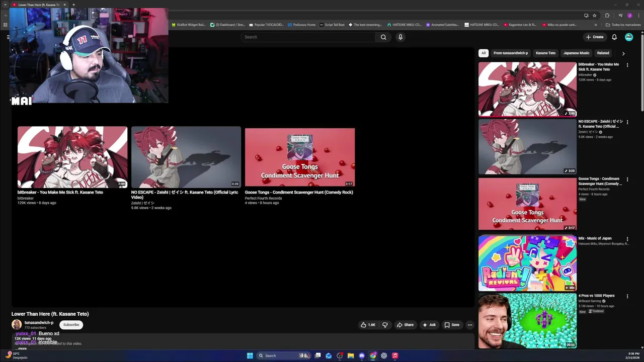644x362 pixels.
Task: Open Script Tail Beat bookmark
Action: [332, 25]
